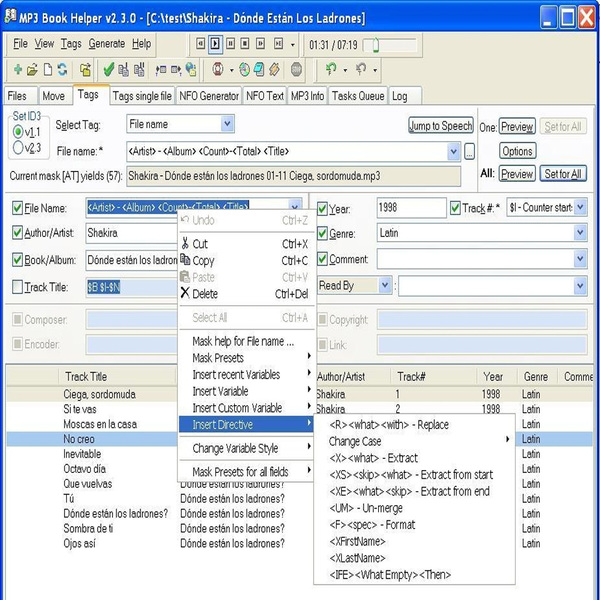This screenshot has height=600, width=600.
Task: Click the Cut scissors context menu entry
Action: pos(246,244)
